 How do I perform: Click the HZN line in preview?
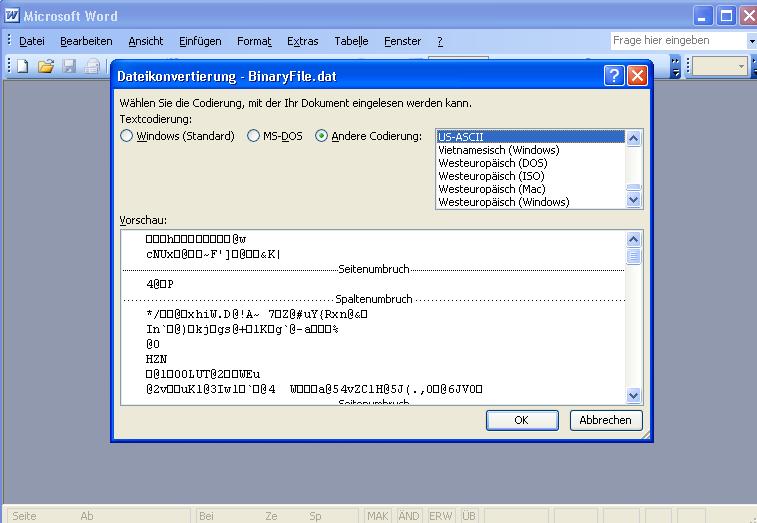156,359
